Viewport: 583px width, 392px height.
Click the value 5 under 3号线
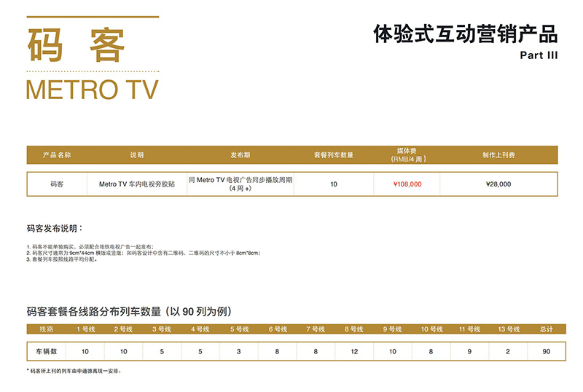click(162, 351)
